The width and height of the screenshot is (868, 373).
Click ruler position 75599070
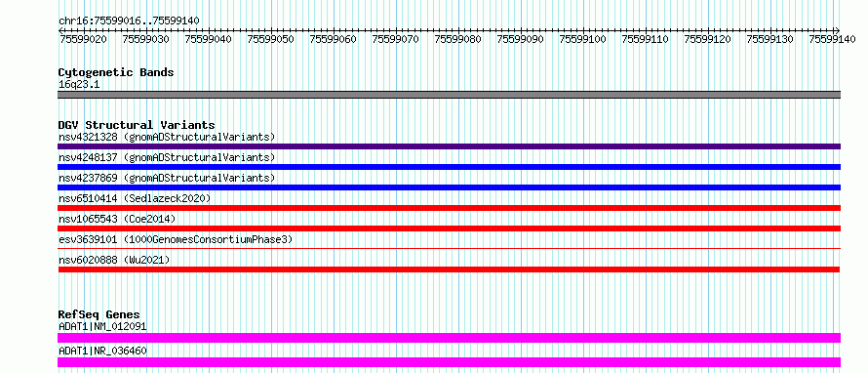[x=395, y=39]
